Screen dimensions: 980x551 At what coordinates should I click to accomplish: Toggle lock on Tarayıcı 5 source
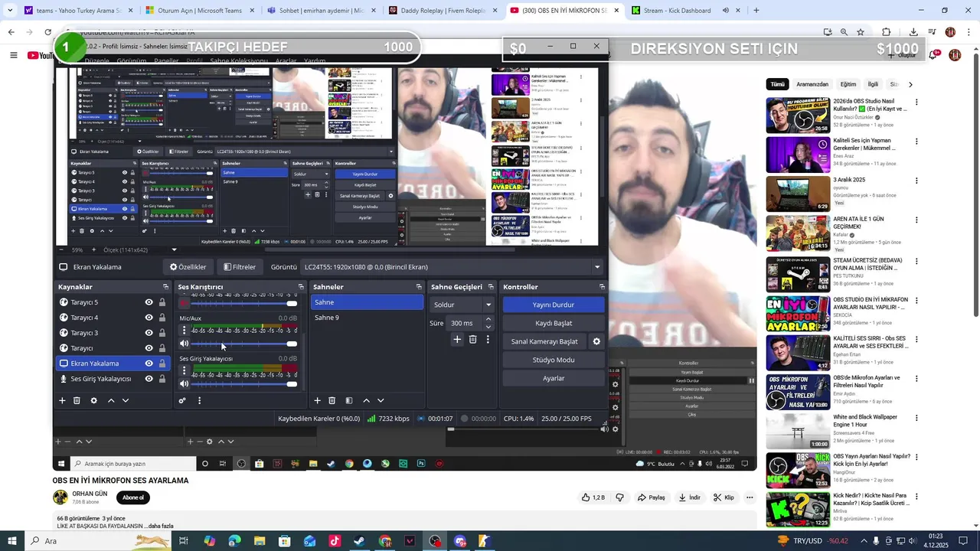click(162, 302)
